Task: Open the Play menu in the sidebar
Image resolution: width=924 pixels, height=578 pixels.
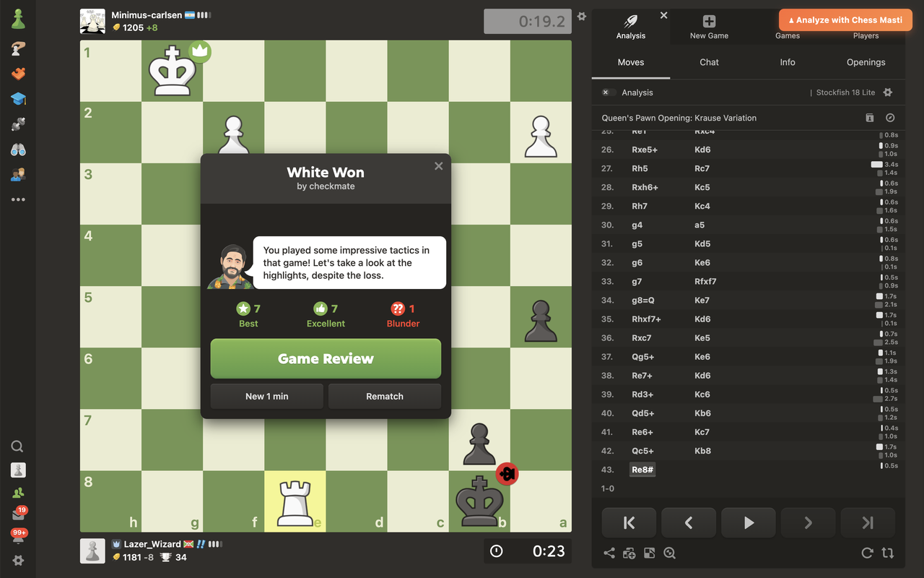Action: click(18, 49)
